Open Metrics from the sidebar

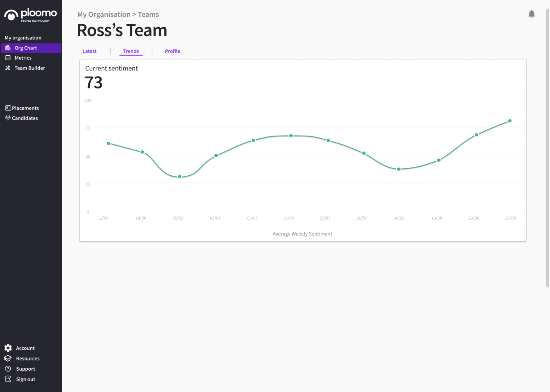23,58
